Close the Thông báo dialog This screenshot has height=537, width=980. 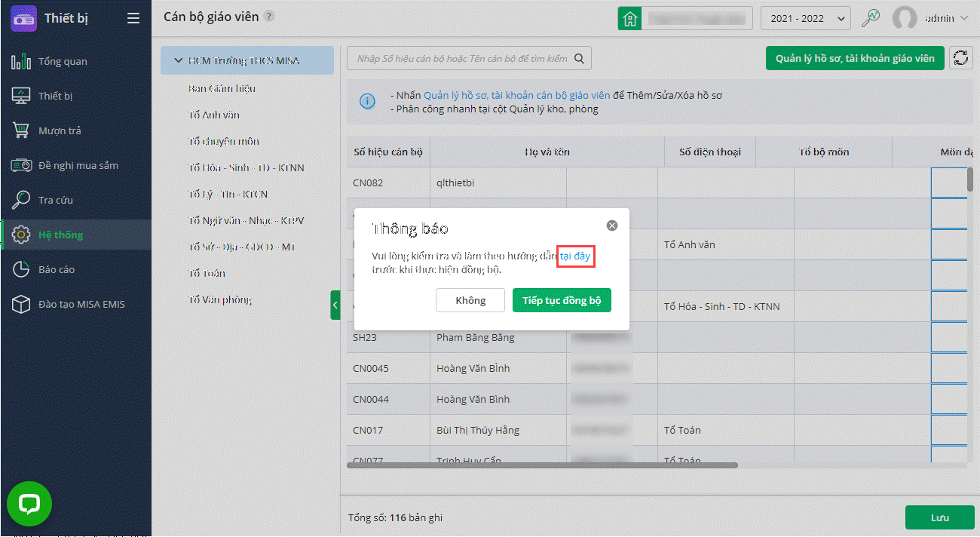[612, 225]
